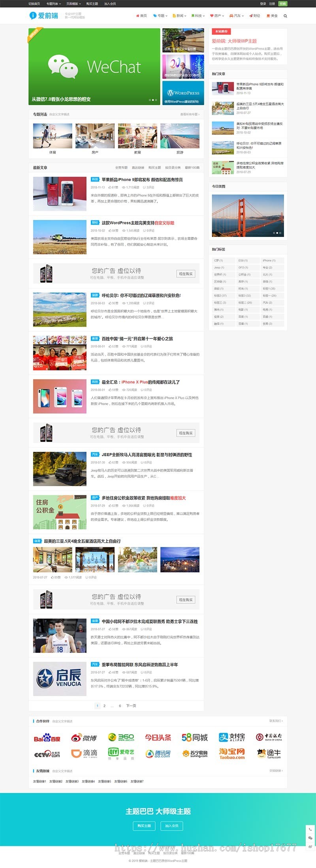Expand the 科技 nav dropdown
Screen dimensions: 316x868
198,16
